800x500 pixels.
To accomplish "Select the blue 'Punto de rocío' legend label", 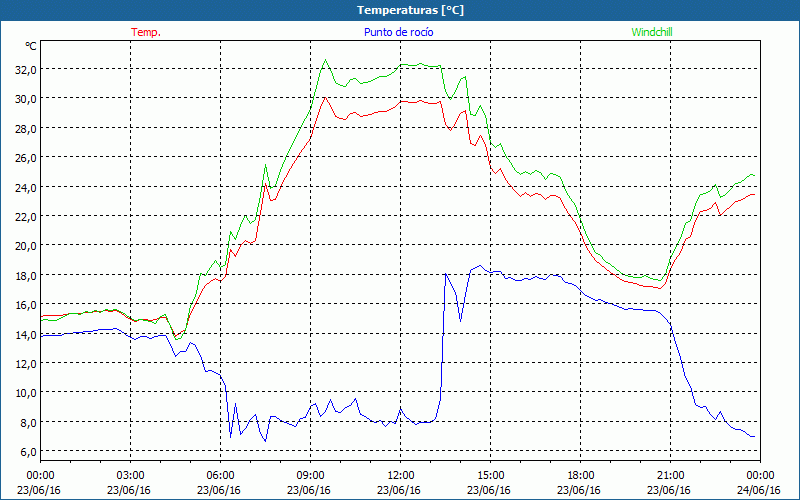I will (398, 32).
